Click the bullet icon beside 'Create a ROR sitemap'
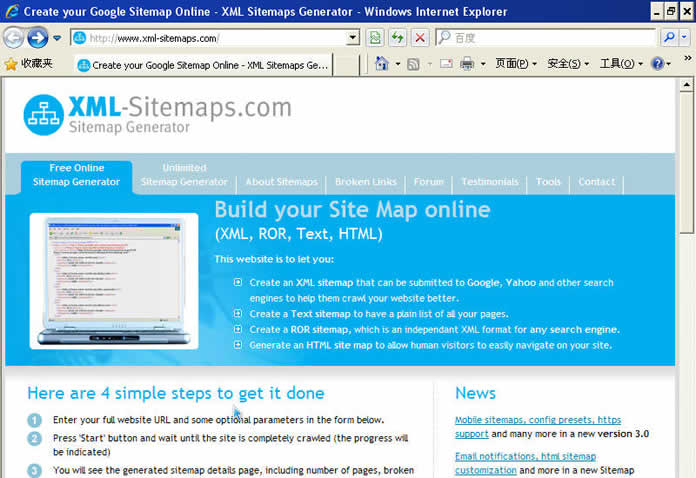The width and height of the screenshot is (696, 478). tap(238, 329)
